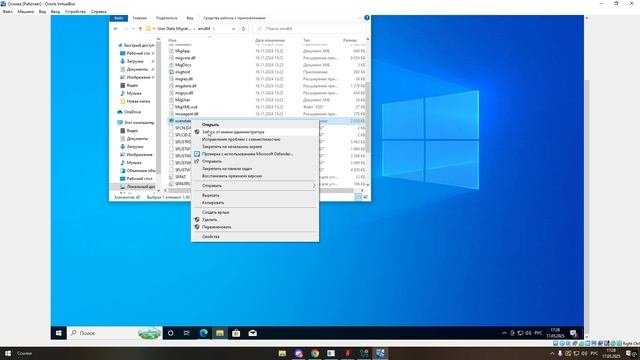
Task: Select the MigApp file
Action: click(182, 51)
